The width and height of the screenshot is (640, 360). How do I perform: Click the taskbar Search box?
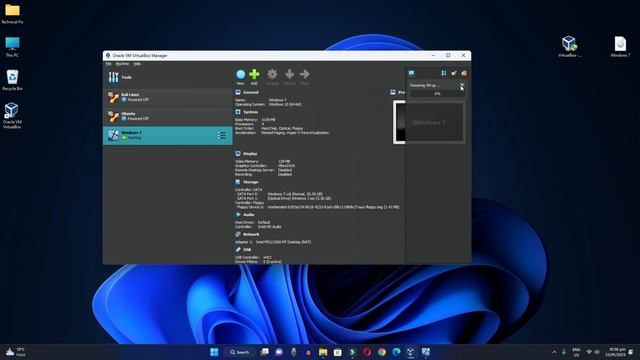click(240, 352)
